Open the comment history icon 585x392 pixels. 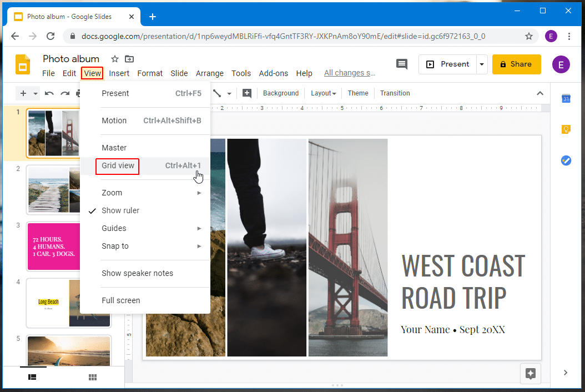pos(402,64)
